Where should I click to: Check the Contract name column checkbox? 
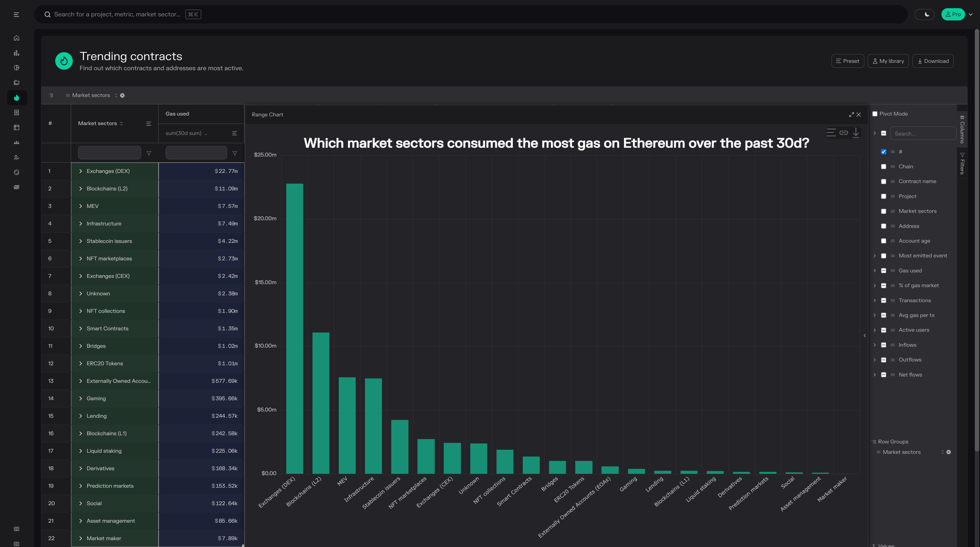883,181
